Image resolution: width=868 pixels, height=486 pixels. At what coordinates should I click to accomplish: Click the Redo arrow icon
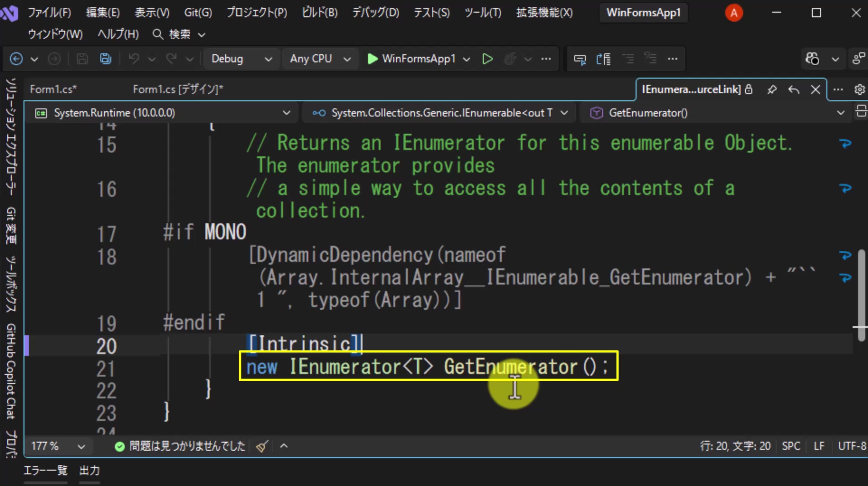coord(171,59)
